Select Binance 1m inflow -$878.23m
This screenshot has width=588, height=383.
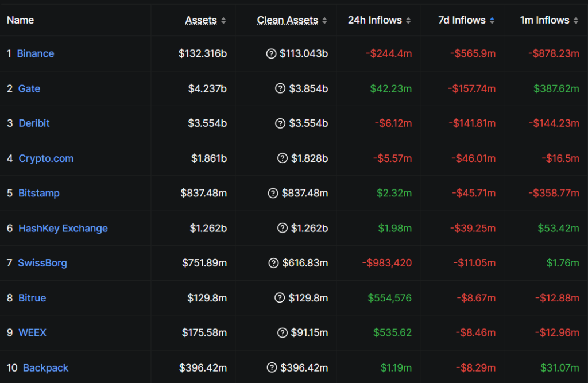tap(554, 53)
